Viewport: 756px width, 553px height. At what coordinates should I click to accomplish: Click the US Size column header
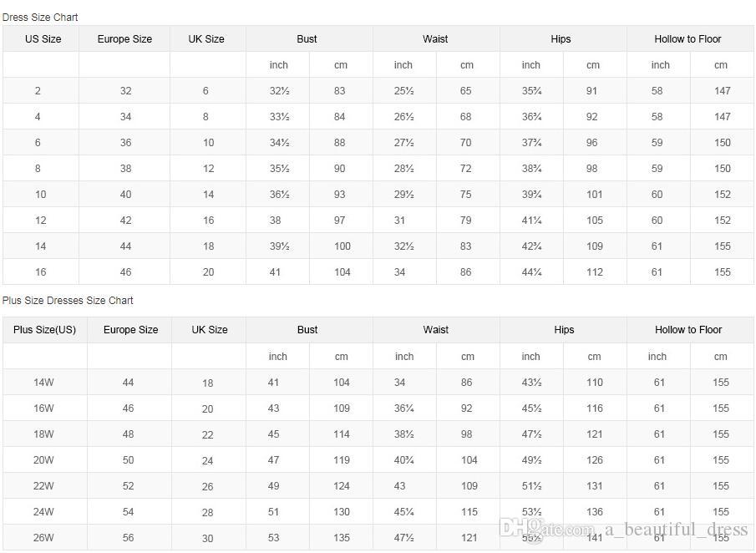(43, 39)
